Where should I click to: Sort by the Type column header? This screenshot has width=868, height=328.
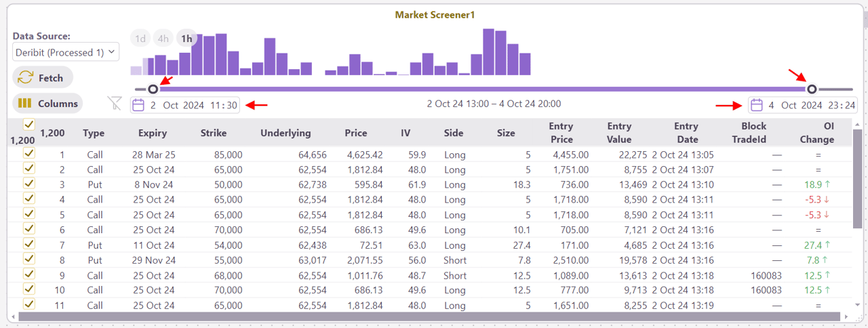(94, 133)
